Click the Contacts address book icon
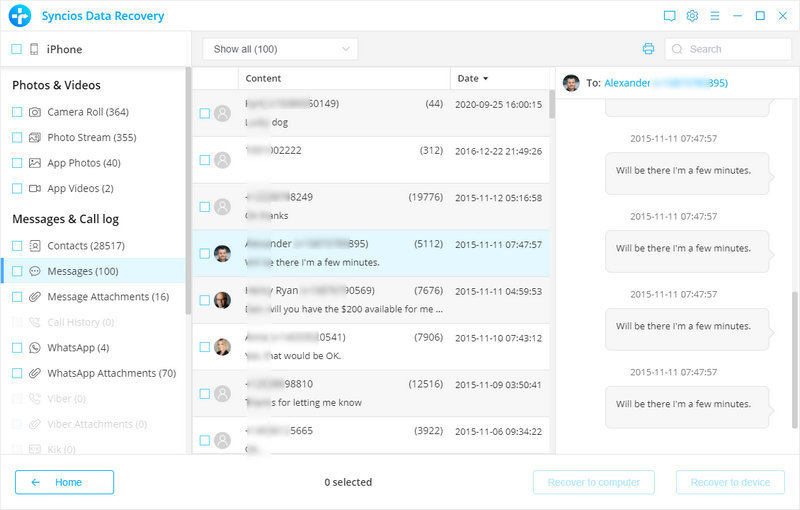Image resolution: width=800 pixels, height=510 pixels. 35,246
